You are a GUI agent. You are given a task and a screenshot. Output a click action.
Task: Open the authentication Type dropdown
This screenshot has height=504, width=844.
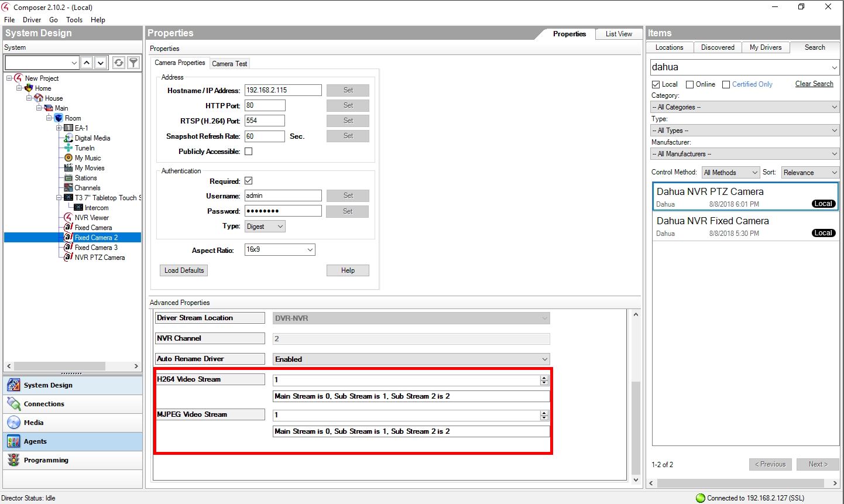pyautogui.click(x=265, y=227)
